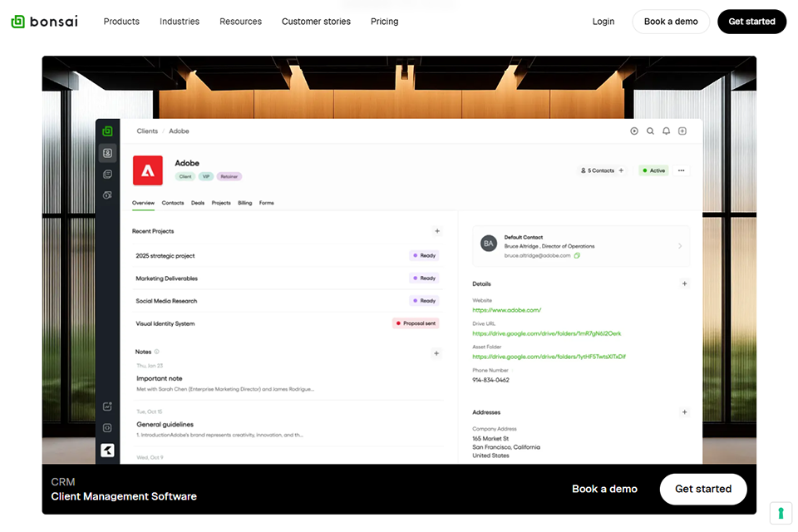Open search magnifier icon in app header
Screen dimensions: 798x532
(x=650, y=131)
